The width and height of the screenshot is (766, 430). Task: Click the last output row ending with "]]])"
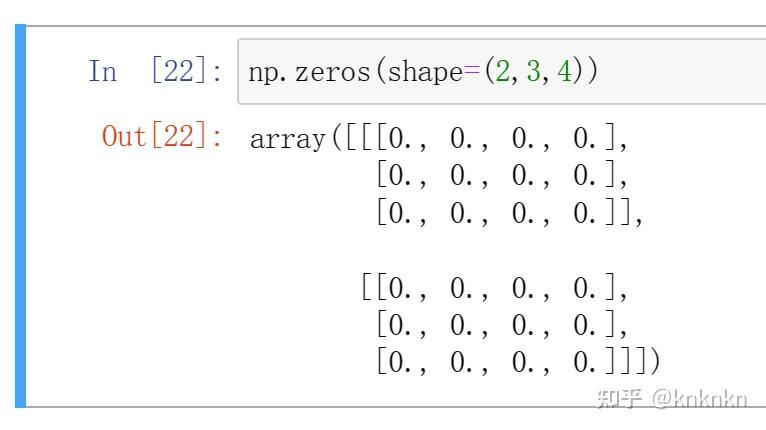(519, 362)
